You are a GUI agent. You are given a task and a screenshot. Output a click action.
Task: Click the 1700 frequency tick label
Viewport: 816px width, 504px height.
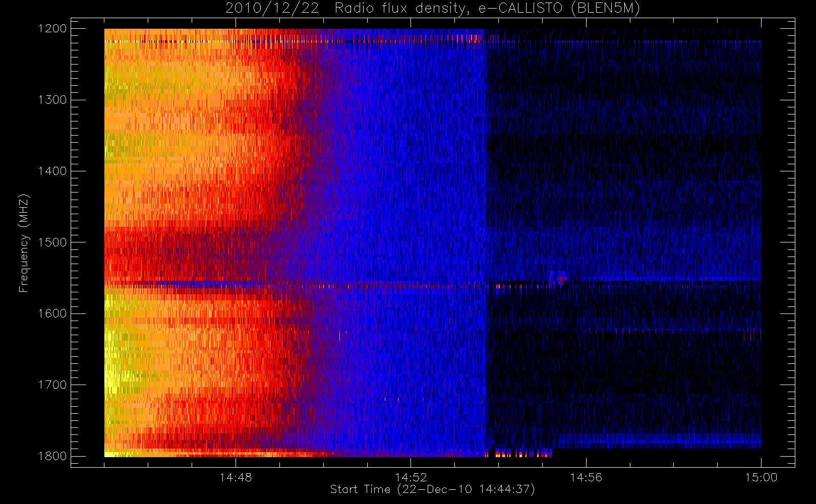(52, 385)
